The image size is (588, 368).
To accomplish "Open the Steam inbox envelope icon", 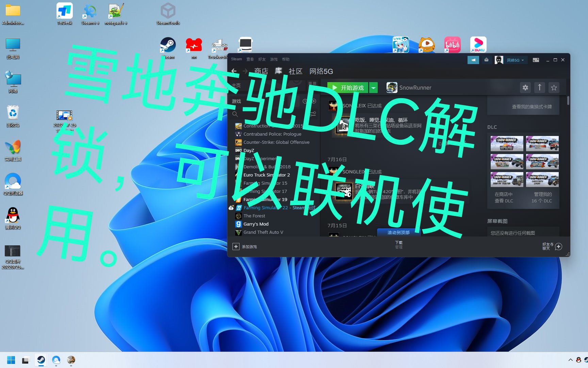I will click(487, 60).
